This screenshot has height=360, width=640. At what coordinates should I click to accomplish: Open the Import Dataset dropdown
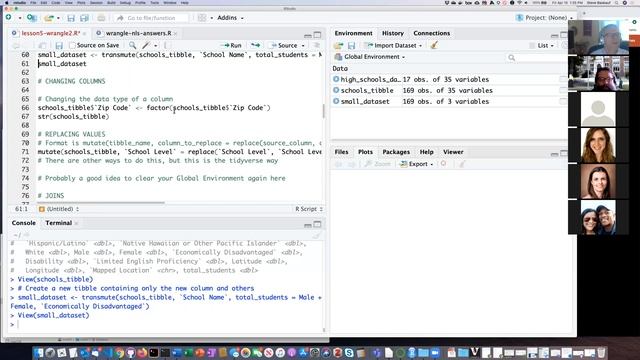tap(394, 45)
